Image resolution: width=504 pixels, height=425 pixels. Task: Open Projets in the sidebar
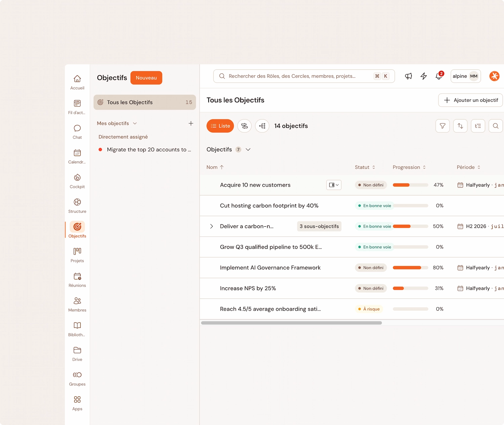point(77,255)
